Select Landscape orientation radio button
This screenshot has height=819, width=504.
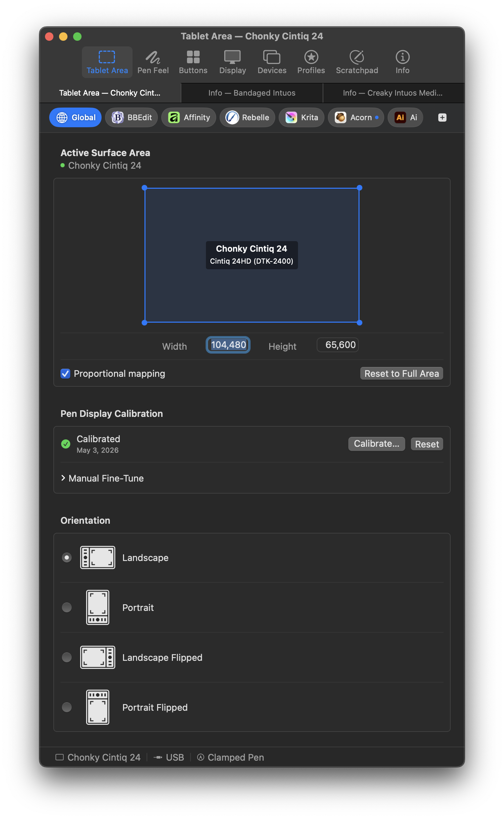[x=67, y=557]
